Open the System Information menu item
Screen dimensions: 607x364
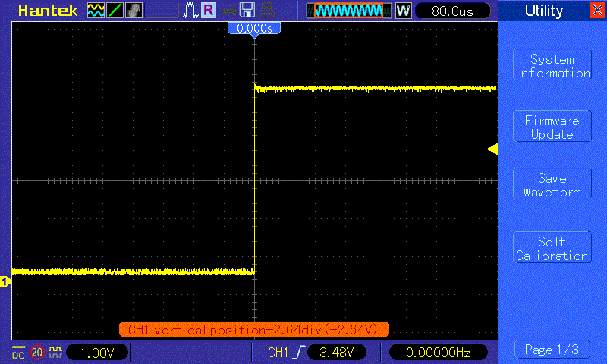(x=552, y=66)
